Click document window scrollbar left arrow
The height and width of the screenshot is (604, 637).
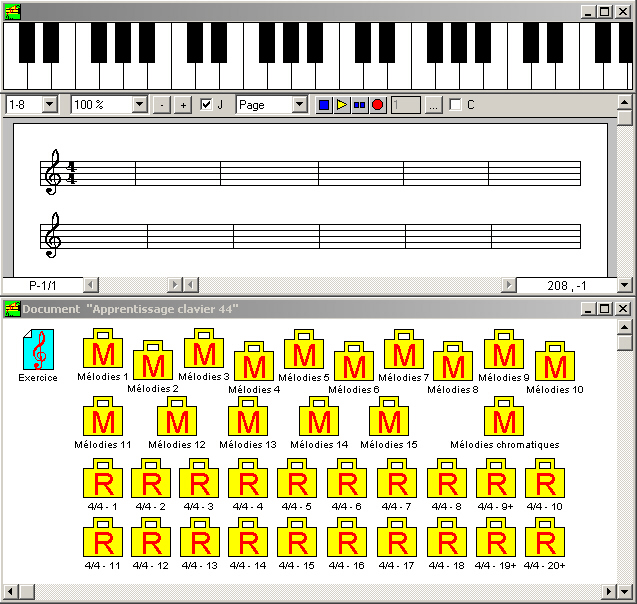[11, 591]
